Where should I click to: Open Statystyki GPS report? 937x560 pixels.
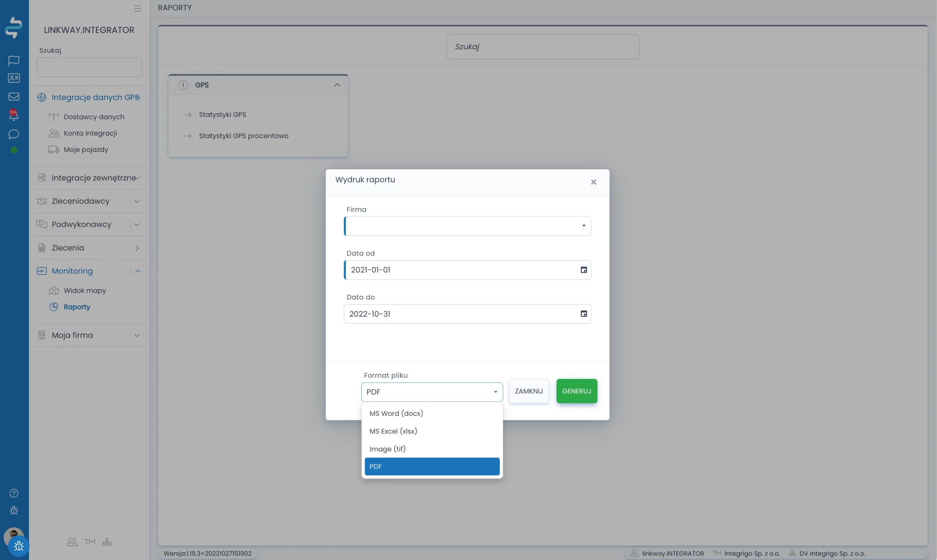pos(222,114)
